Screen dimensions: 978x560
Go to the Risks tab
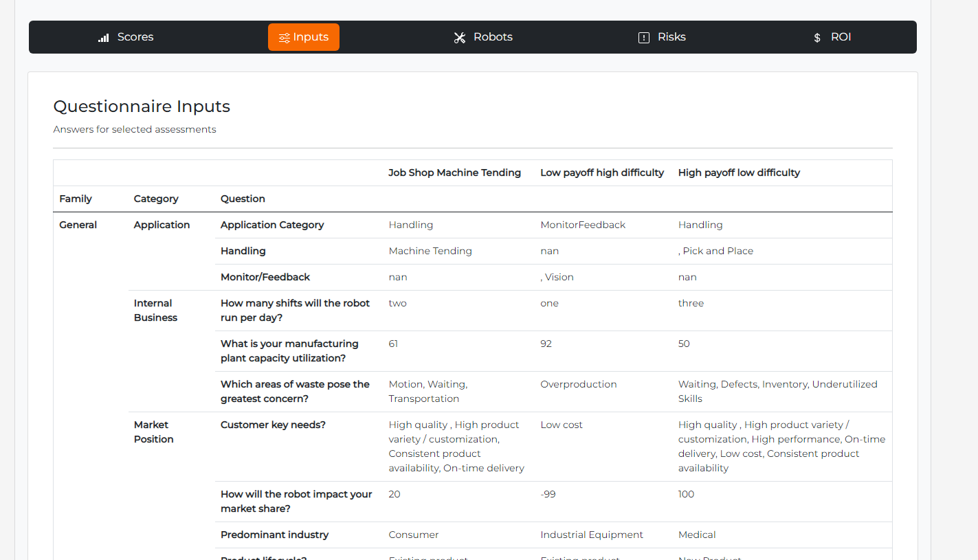(662, 37)
